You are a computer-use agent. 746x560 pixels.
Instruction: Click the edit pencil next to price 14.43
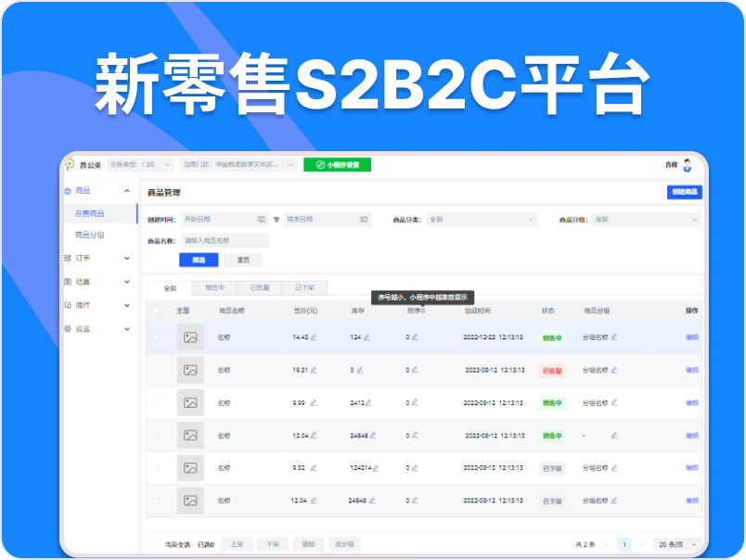point(315,337)
